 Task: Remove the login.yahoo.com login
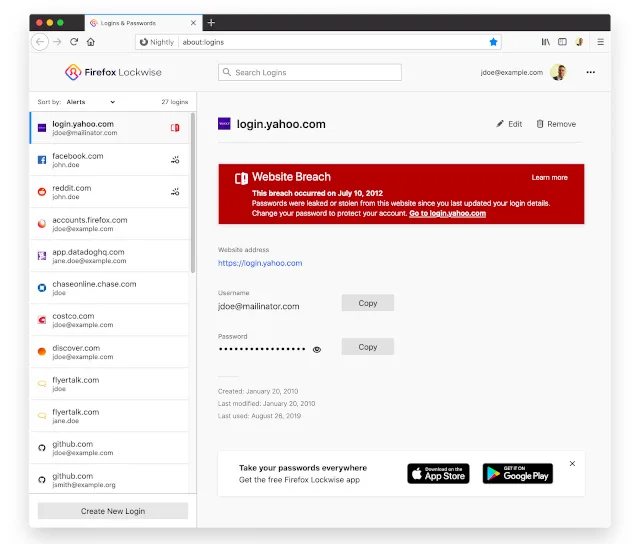556,124
